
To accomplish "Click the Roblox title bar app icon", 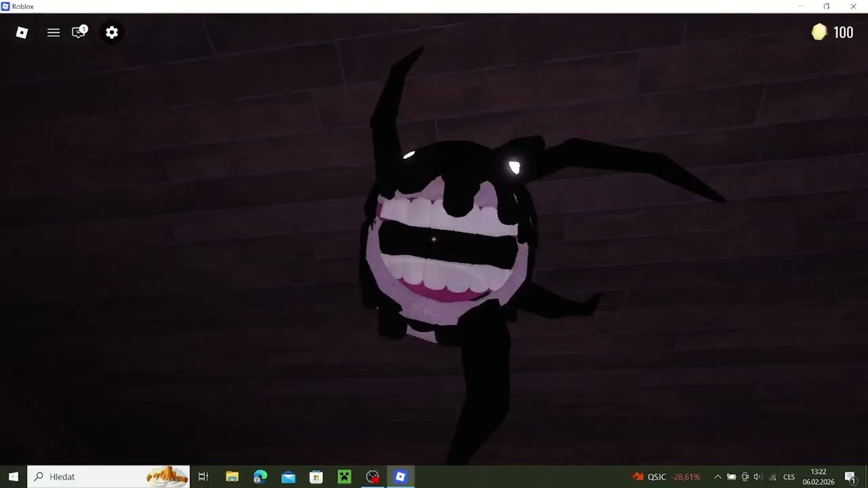I will (x=5, y=6).
